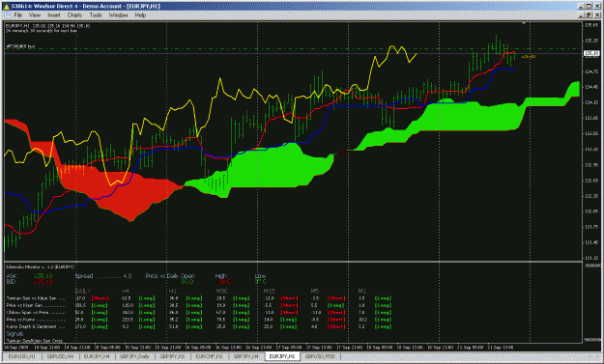Click the chart shift triangle marker at the chart top

(524, 23)
